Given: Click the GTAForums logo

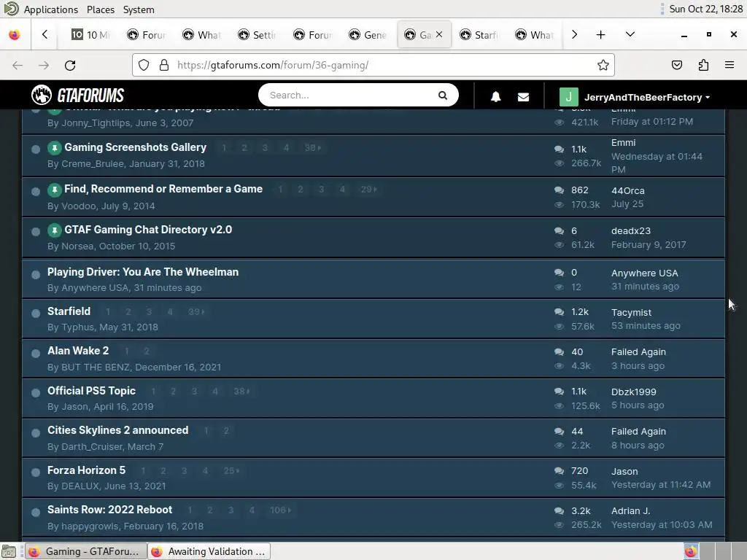Looking at the screenshot, I should (77, 95).
